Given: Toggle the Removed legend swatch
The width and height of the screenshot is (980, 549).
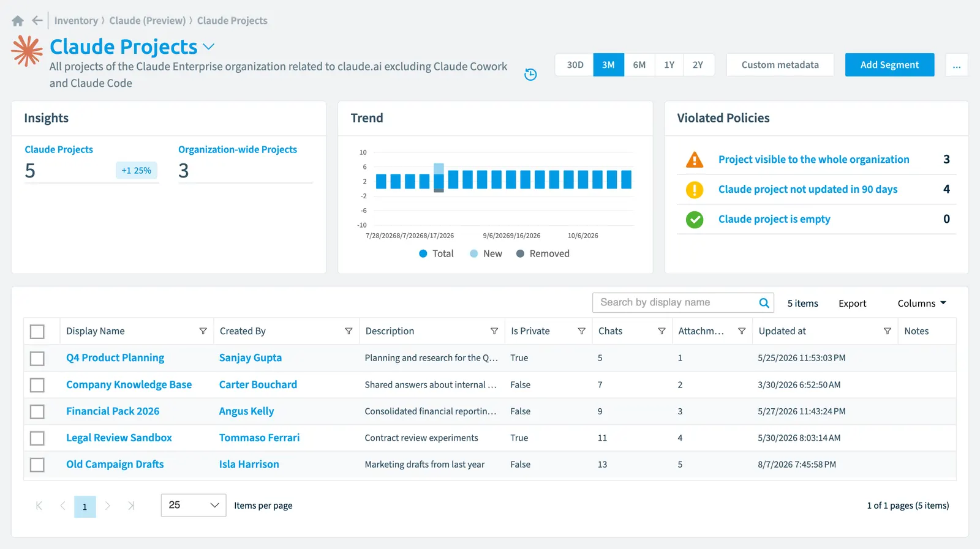Looking at the screenshot, I should (x=520, y=254).
